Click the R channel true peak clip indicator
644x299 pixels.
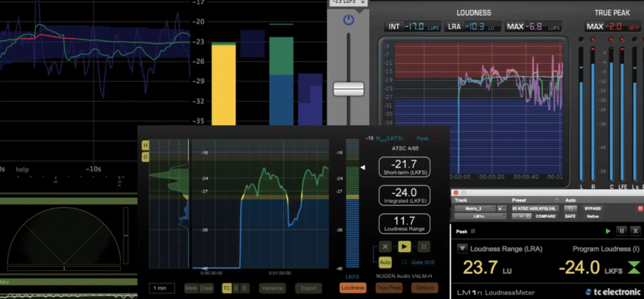(593, 39)
